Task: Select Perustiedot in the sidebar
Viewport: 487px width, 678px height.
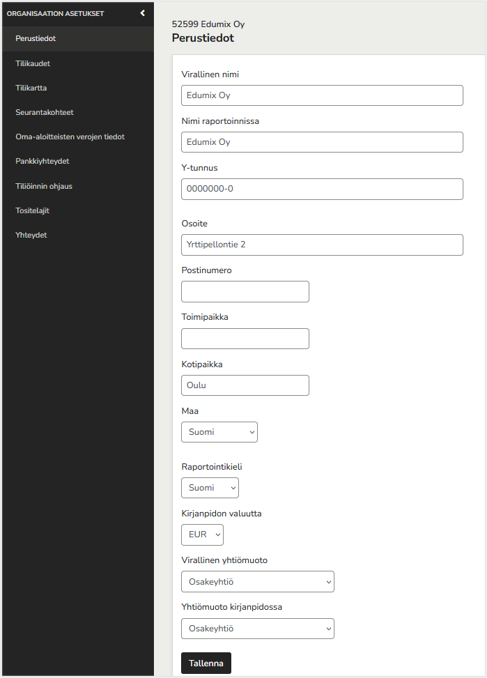Action: tap(35, 38)
